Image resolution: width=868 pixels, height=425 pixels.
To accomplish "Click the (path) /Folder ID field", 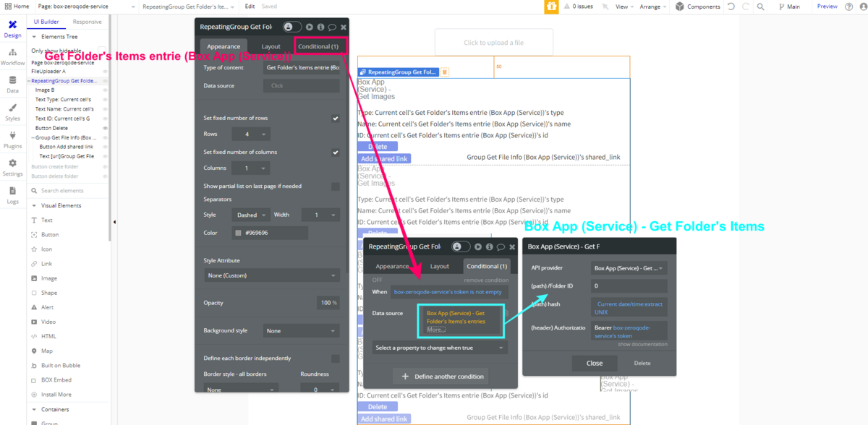I will coord(629,286).
